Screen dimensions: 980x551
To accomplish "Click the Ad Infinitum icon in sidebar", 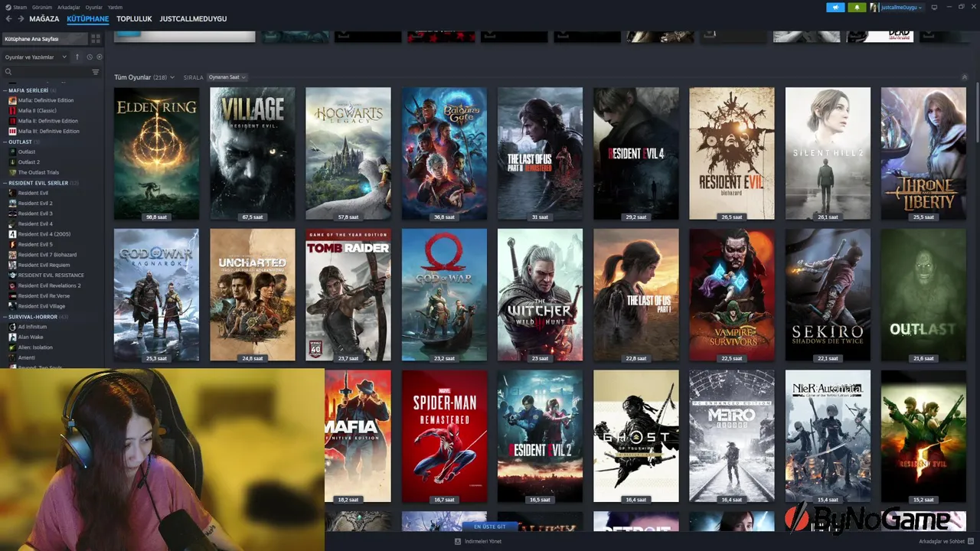I will [12, 327].
